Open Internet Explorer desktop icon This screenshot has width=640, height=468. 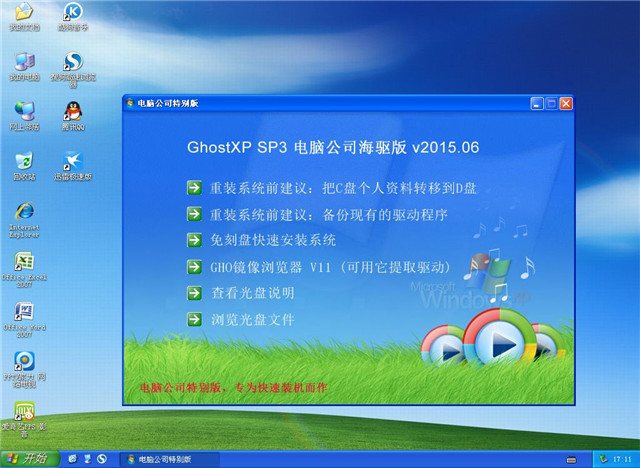coord(23,212)
